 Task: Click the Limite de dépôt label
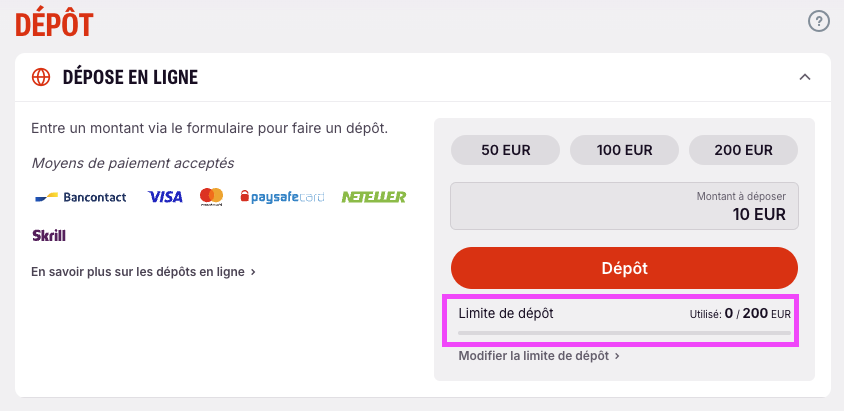[506, 313]
